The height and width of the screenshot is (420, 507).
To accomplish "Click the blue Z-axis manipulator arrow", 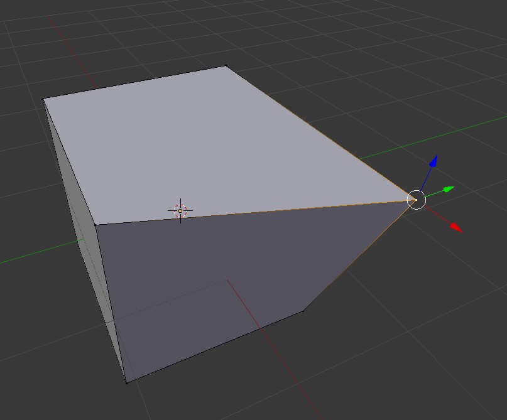I will coord(433,161).
